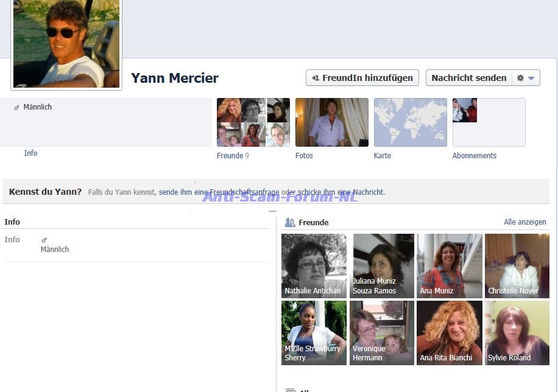Open the Karte world map tile
The width and height of the screenshot is (558, 392).
click(x=410, y=122)
